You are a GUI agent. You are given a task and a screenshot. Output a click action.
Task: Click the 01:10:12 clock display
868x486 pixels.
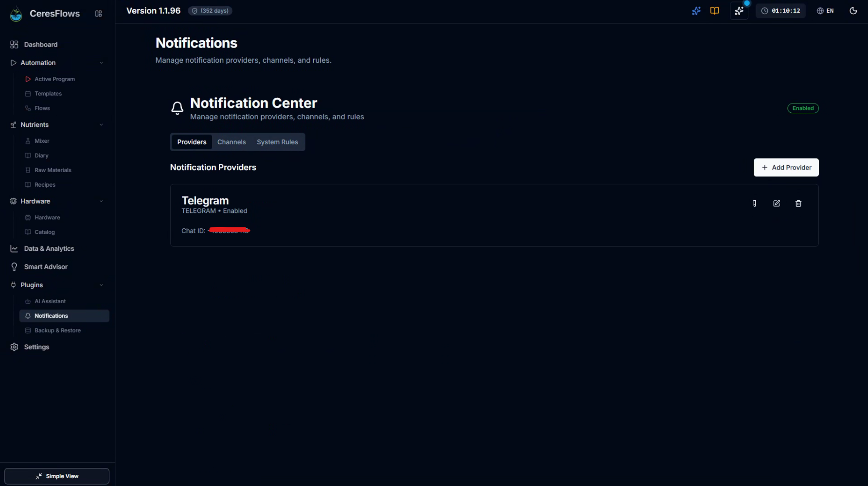[x=780, y=11]
